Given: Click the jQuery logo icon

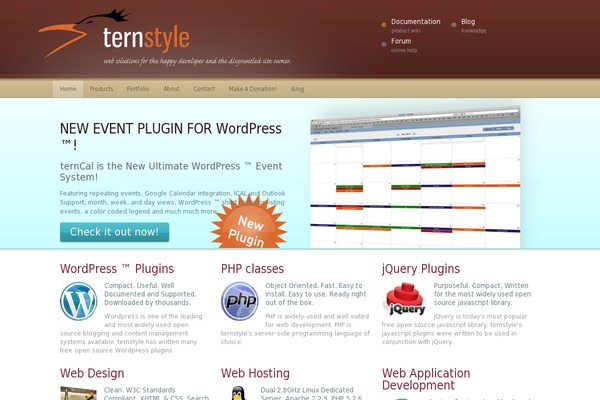Looking at the screenshot, I should pos(404,299).
